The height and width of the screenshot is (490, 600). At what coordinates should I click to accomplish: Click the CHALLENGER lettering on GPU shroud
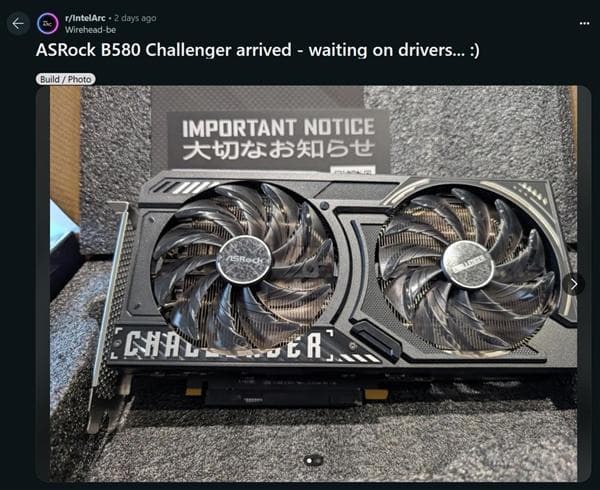pos(223,345)
